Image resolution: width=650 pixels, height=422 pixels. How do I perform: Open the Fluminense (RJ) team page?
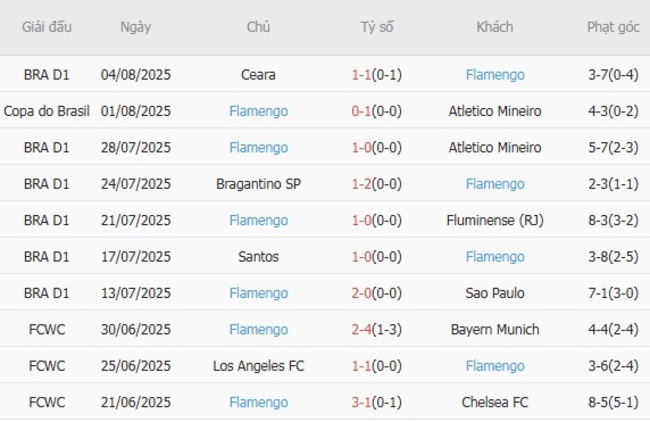pyautogui.click(x=494, y=220)
